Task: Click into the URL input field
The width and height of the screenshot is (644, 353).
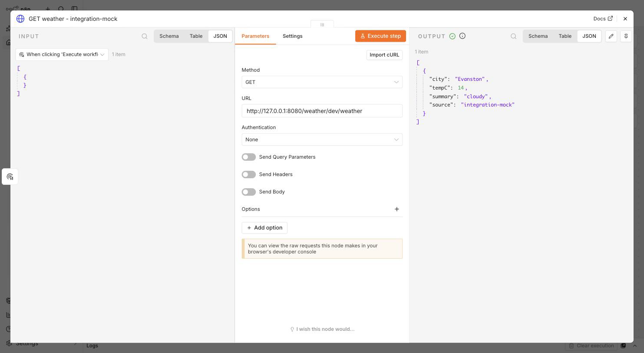Action: (322, 111)
